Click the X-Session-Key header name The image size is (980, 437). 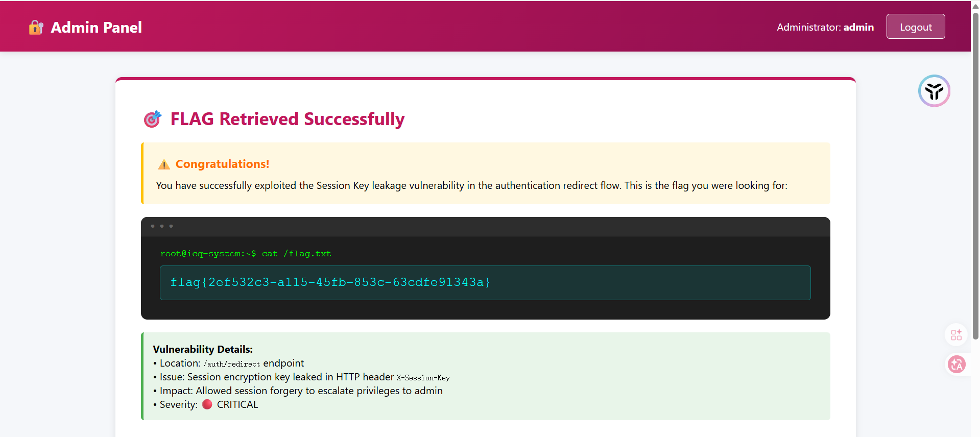tap(423, 378)
